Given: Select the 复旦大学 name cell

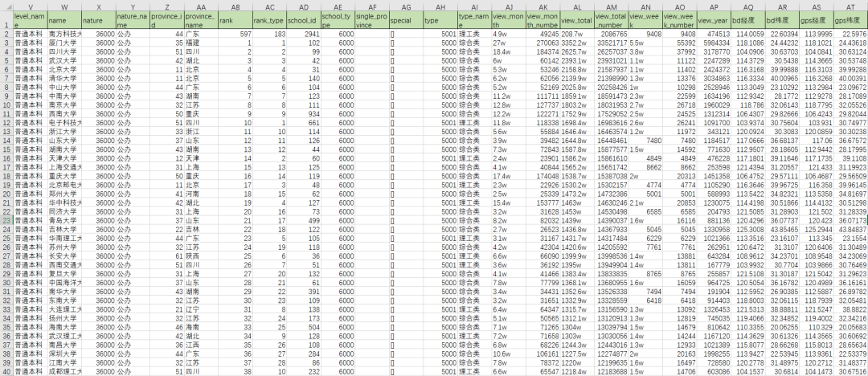Looking at the screenshot, I should (x=64, y=273).
